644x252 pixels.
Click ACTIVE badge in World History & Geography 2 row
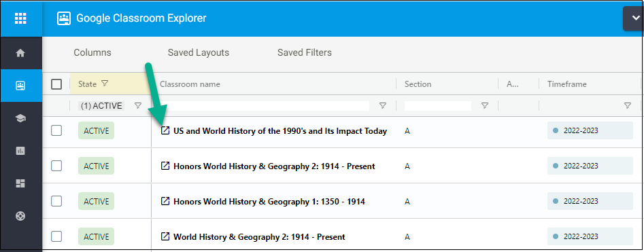point(96,237)
